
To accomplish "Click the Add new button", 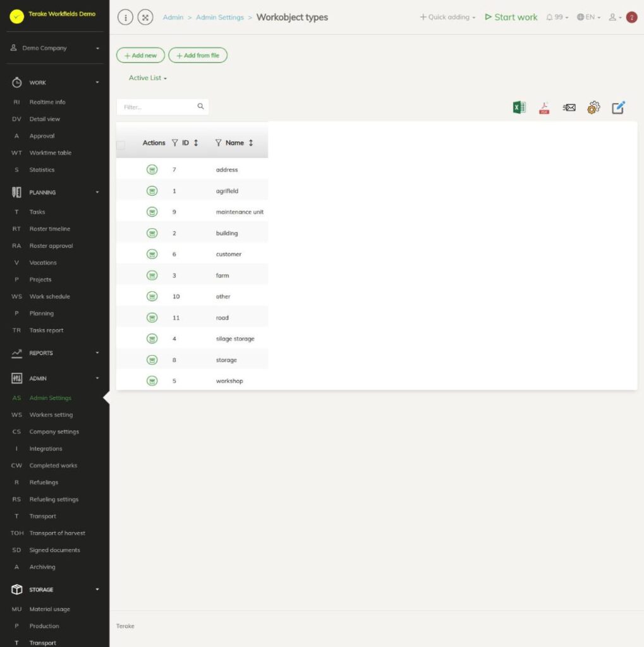I will coord(140,56).
